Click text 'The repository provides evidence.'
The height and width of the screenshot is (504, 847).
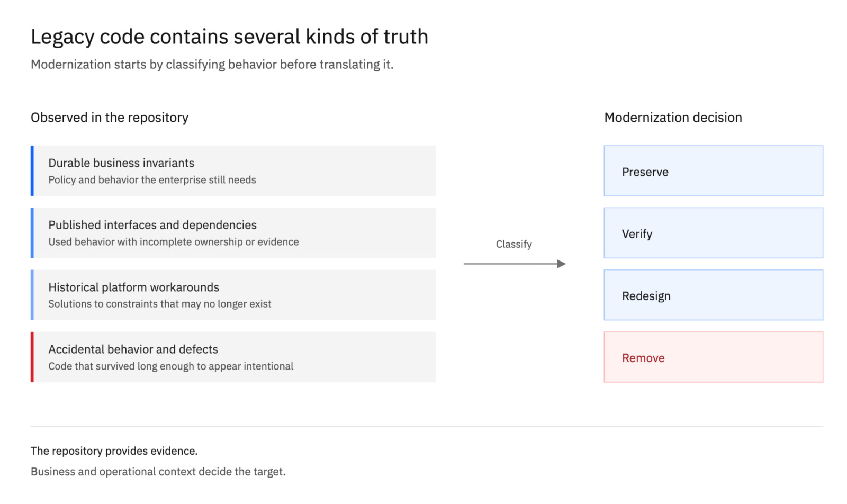pos(114,451)
